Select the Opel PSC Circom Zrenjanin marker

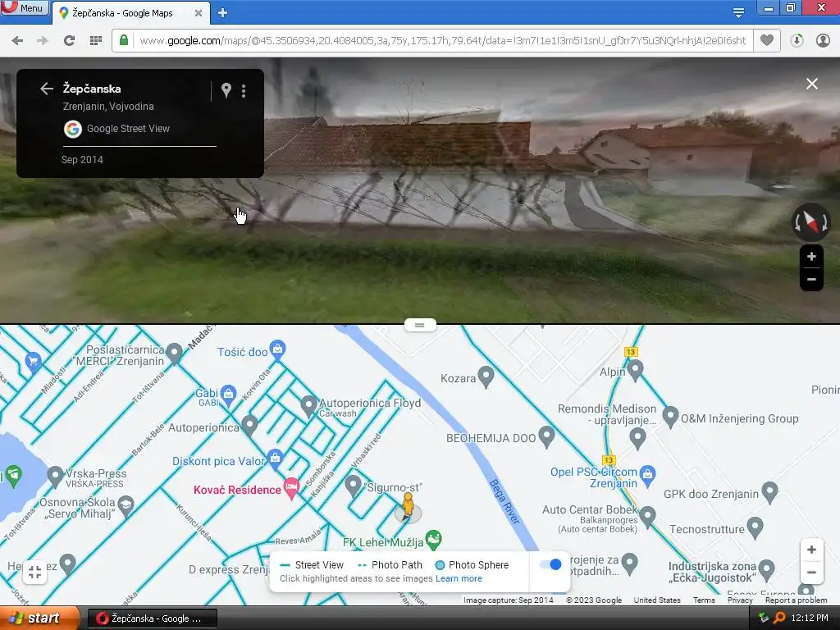(x=648, y=476)
